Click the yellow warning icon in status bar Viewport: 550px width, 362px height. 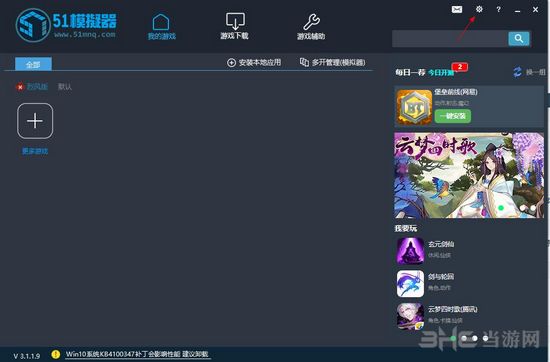(55, 354)
